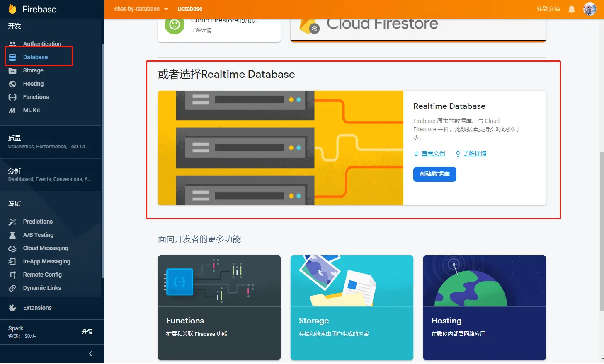This screenshot has width=604, height=364.
Task: Open the Hosting feature card
Action: coord(485,308)
